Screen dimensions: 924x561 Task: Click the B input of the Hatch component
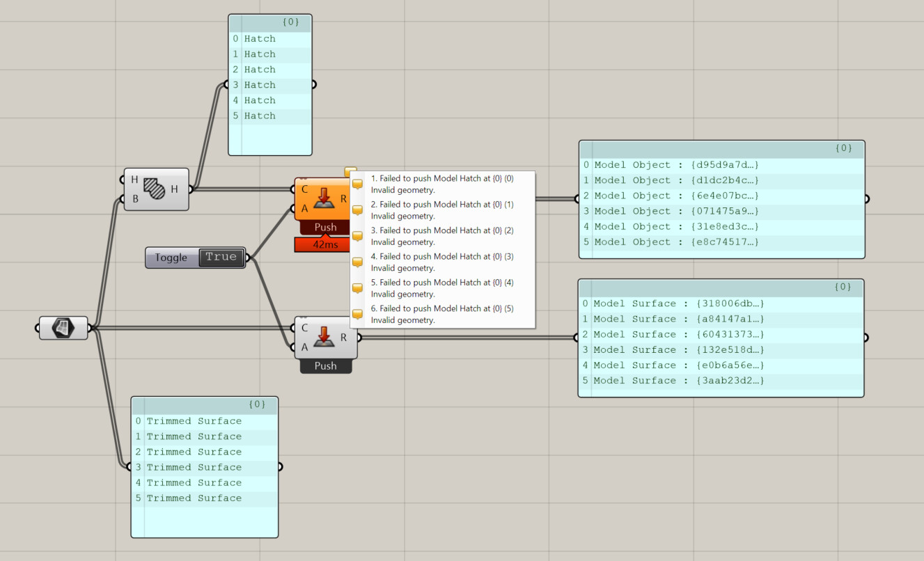(x=134, y=198)
